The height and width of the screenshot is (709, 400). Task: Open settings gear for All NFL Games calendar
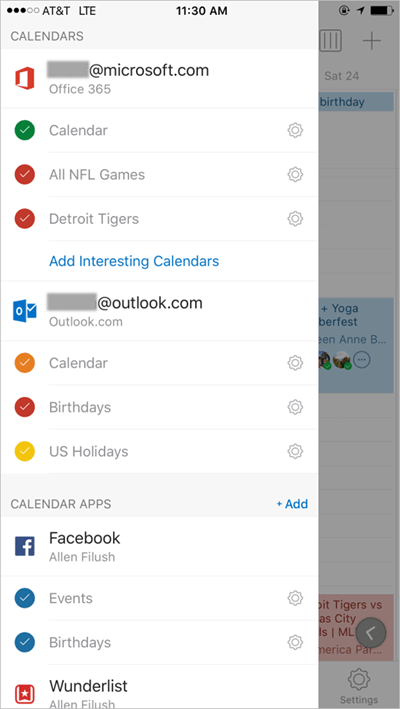[x=295, y=174]
